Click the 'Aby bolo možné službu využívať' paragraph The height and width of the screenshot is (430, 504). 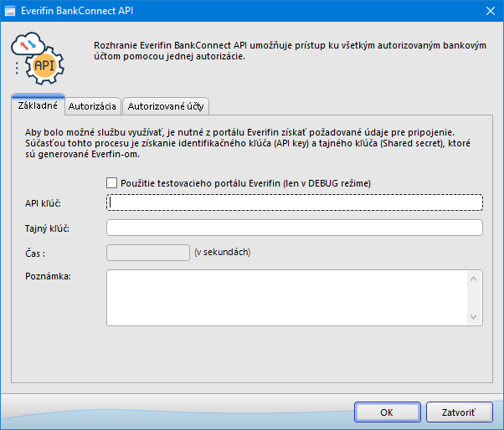coord(248,143)
